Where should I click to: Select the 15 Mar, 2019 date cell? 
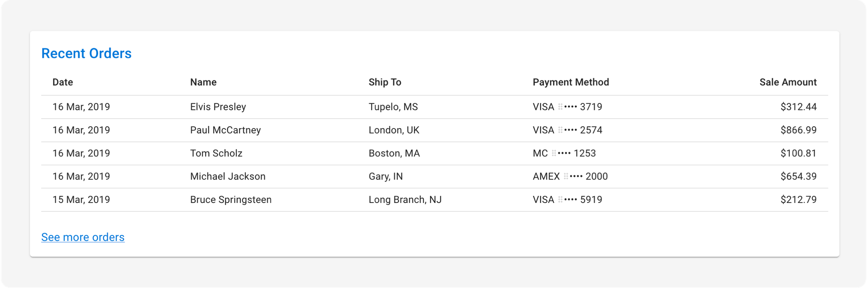[x=81, y=200]
